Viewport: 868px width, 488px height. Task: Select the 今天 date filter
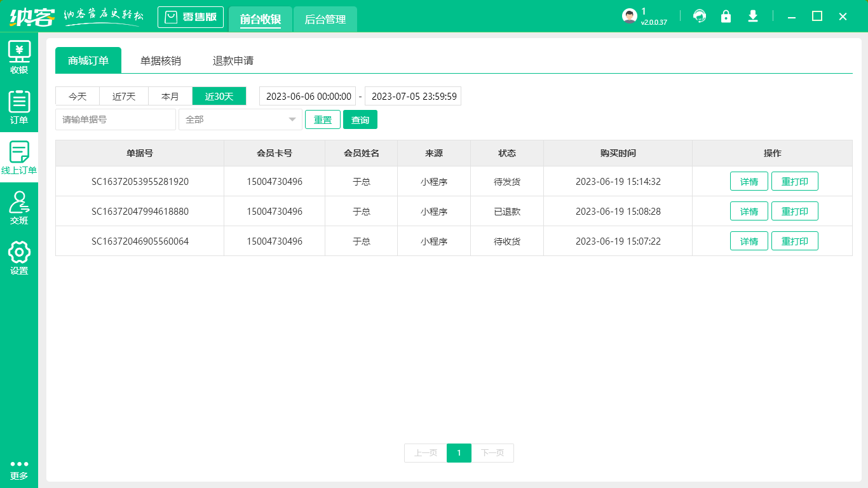click(77, 96)
